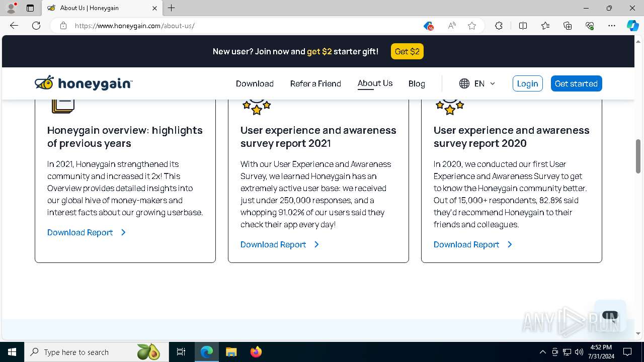Show hidden system tray icons

pyautogui.click(x=542, y=352)
